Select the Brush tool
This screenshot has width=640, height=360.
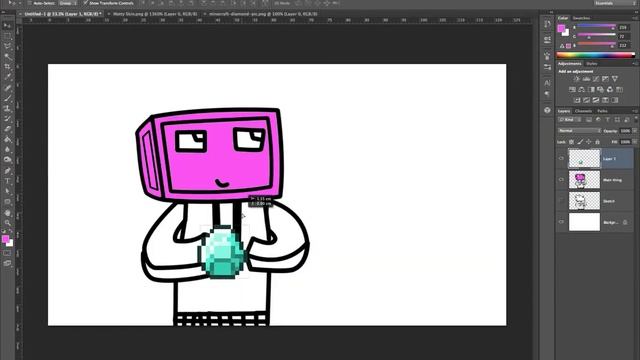click(x=7, y=98)
